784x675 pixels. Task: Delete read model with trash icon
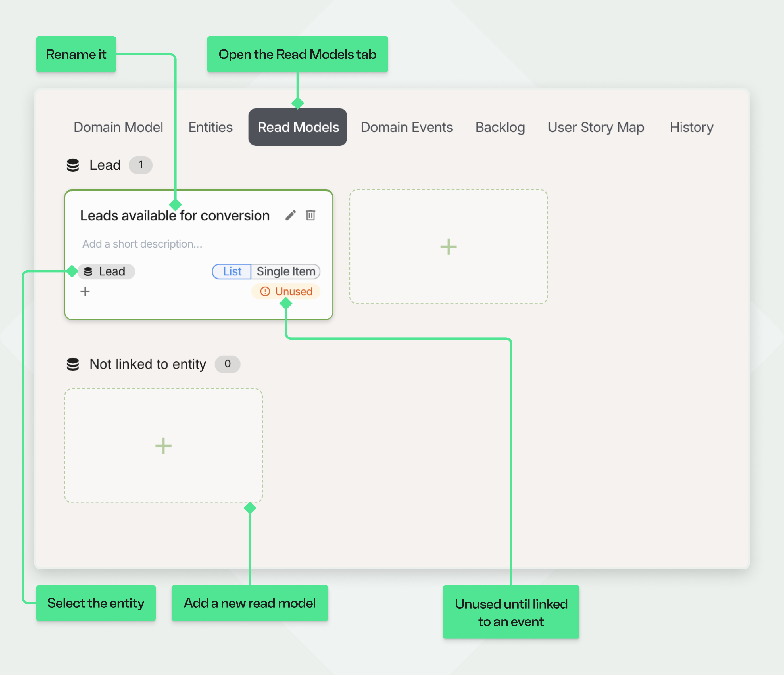pyautogui.click(x=311, y=215)
